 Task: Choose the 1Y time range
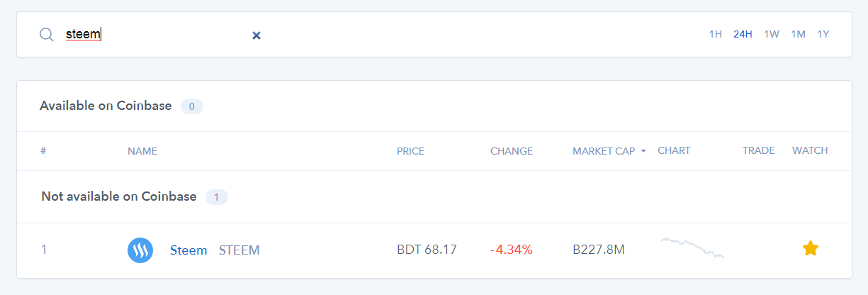click(823, 34)
